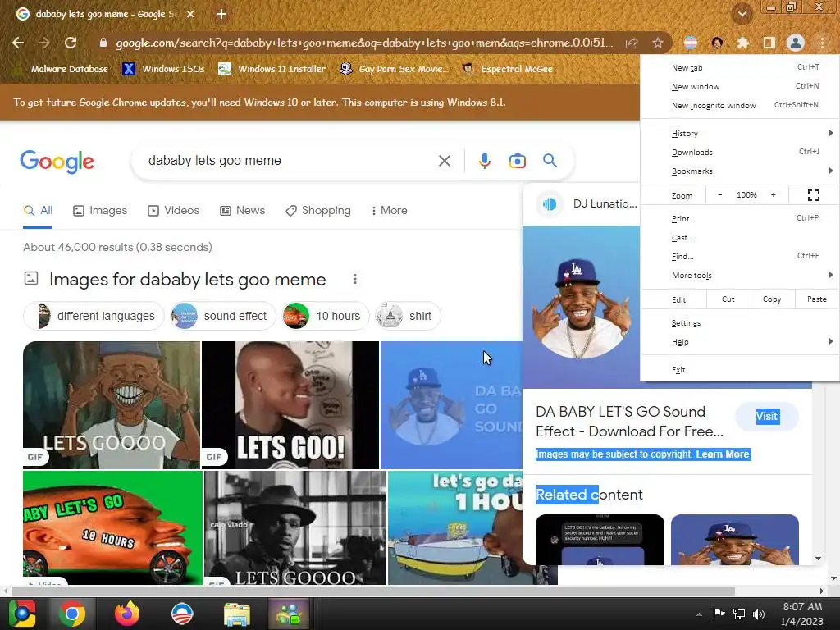Choose New window from Chrome menu

pyautogui.click(x=740, y=86)
